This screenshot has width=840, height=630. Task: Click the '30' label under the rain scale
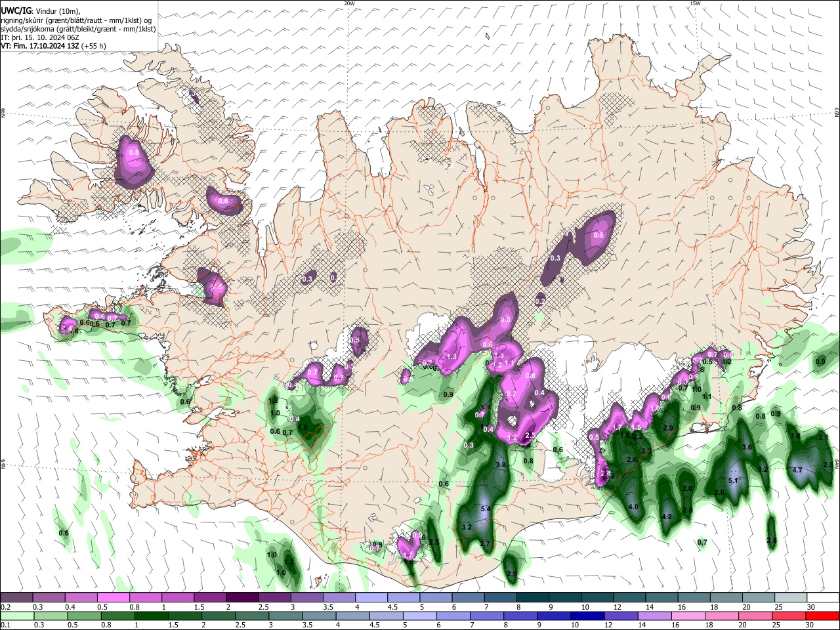[x=810, y=625]
